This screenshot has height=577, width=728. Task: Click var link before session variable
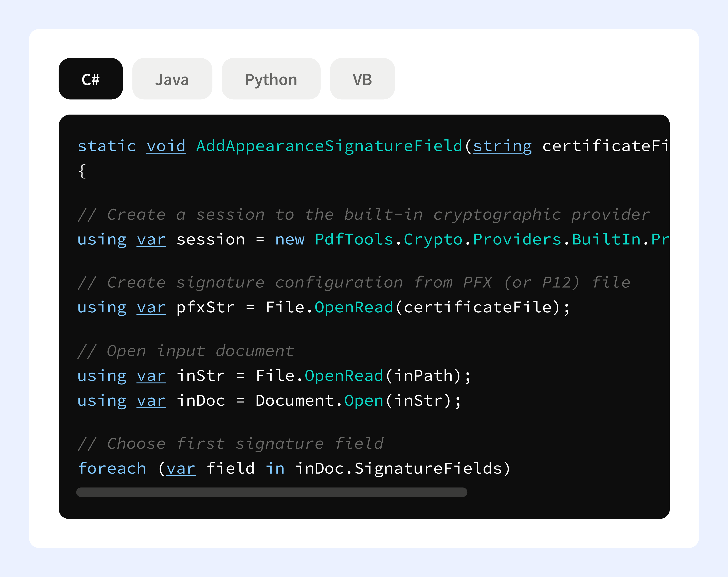pyautogui.click(x=151, y=240)
